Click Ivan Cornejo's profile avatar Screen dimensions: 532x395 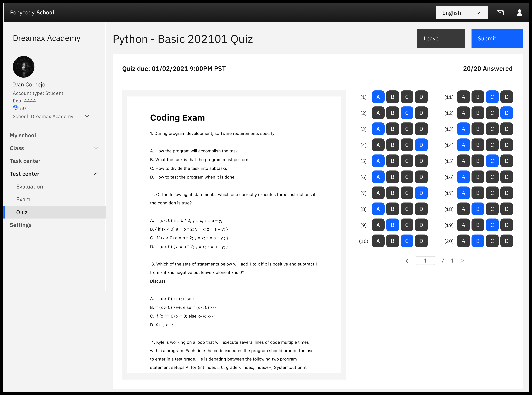[24, 67]
